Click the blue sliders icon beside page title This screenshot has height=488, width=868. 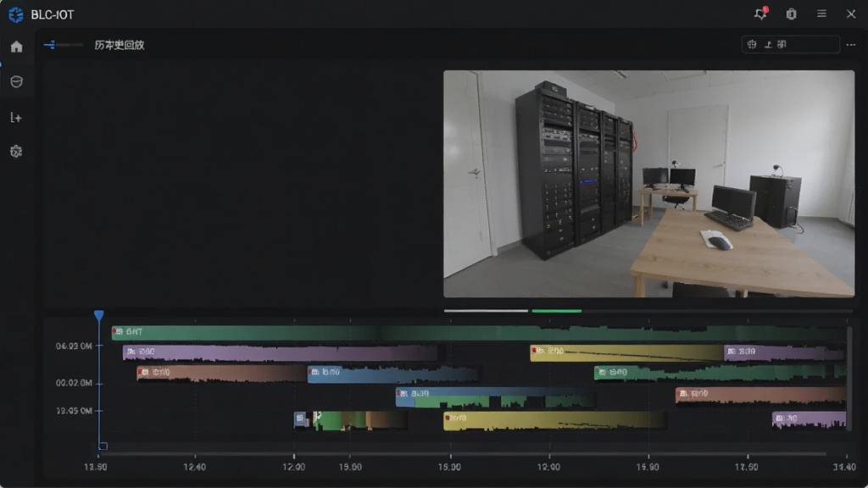(50, 45)
